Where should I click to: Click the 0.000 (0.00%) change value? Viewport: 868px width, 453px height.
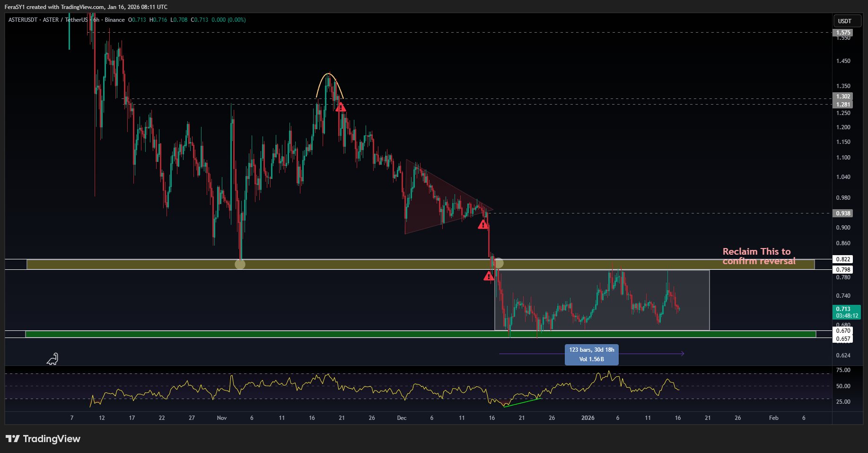point(228,20)
